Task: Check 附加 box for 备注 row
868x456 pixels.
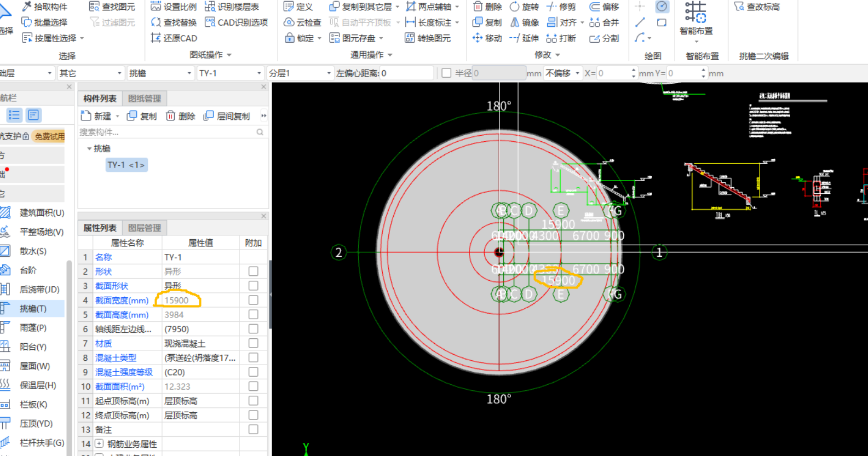Action: tap(253, 430)
